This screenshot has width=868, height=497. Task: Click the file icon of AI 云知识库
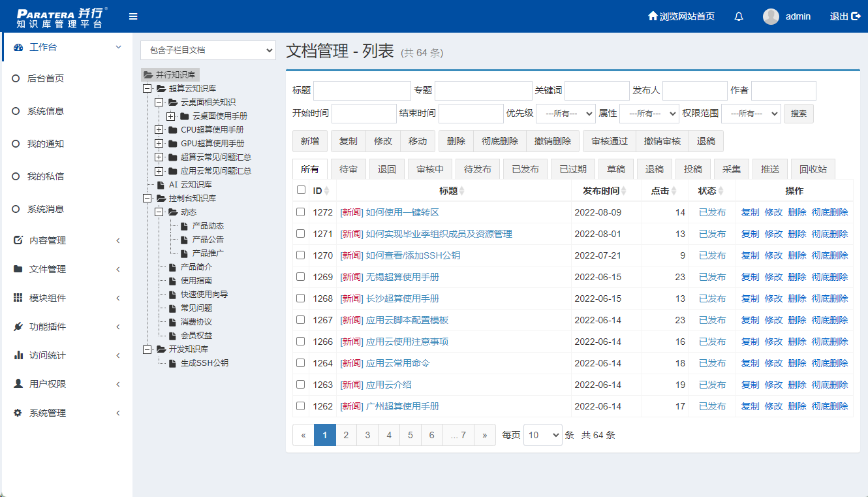click(x=161, y=185)
